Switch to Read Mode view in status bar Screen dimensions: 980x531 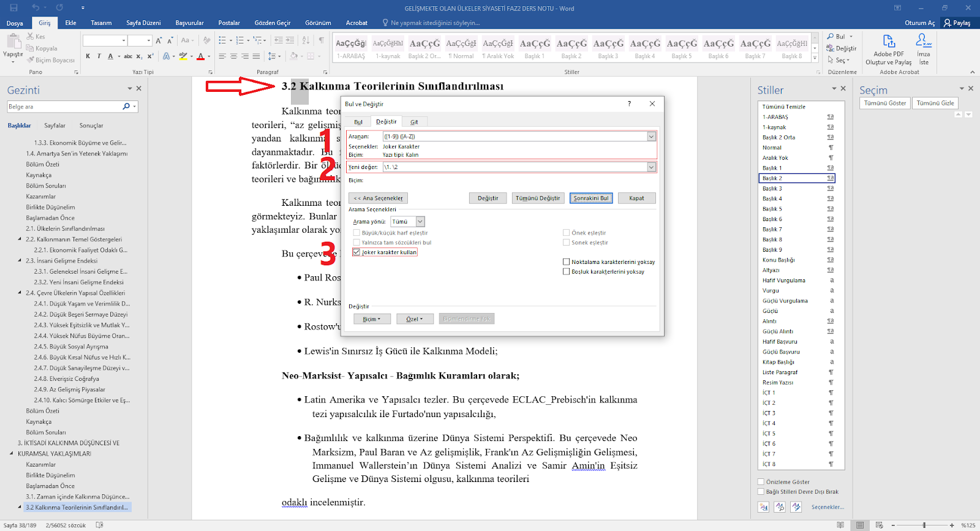[840, 525]
